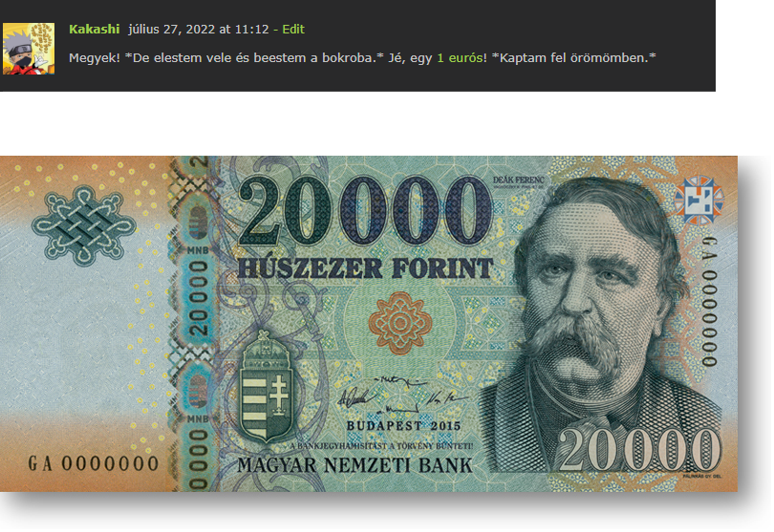Click the GA 0000000 serial number bottom-left
The height and width of the screenshot is (532, 774).
coord(94,463)
